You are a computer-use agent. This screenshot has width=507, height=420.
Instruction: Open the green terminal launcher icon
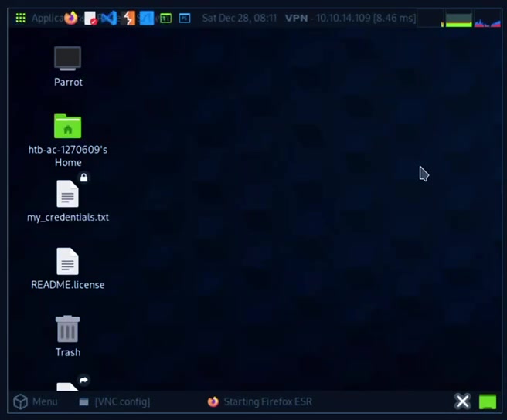[x=165, y=18]
